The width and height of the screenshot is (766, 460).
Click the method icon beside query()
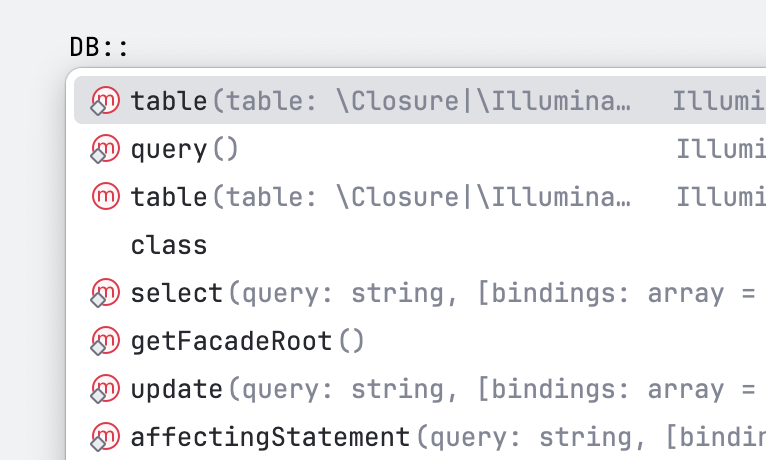pos(105,148)
